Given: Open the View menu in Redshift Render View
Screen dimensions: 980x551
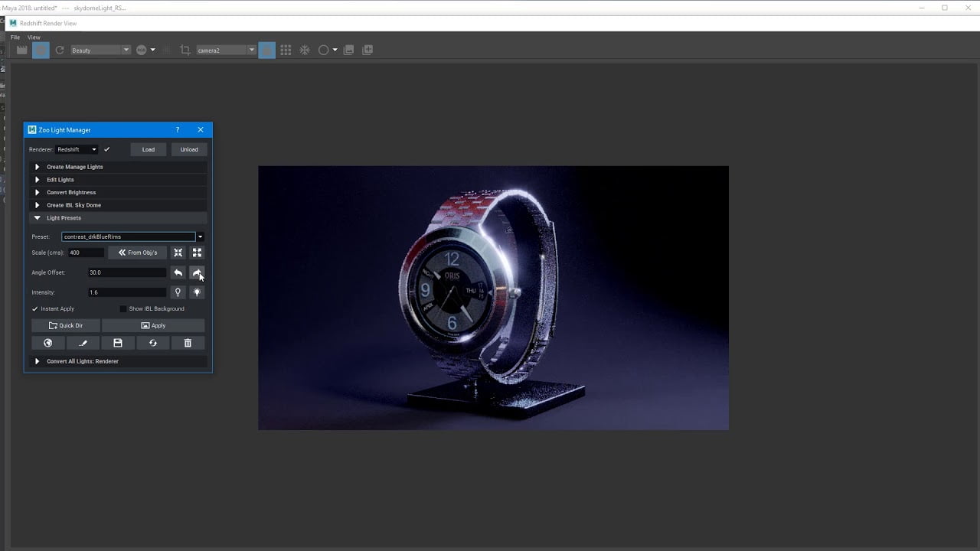Looking at the screenshot, I should point(34,37).
